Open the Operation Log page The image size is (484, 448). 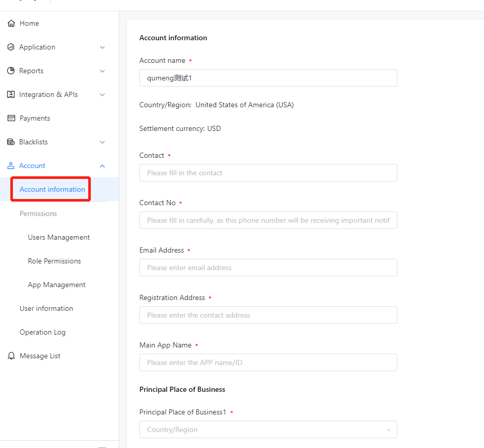(x=43, y=333)
